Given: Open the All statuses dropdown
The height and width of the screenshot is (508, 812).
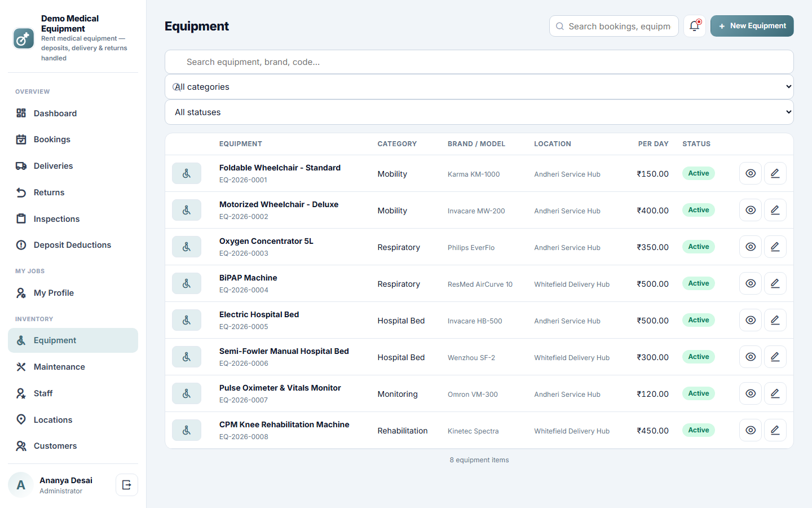Looking at the screenshot, I should point(479,112).
